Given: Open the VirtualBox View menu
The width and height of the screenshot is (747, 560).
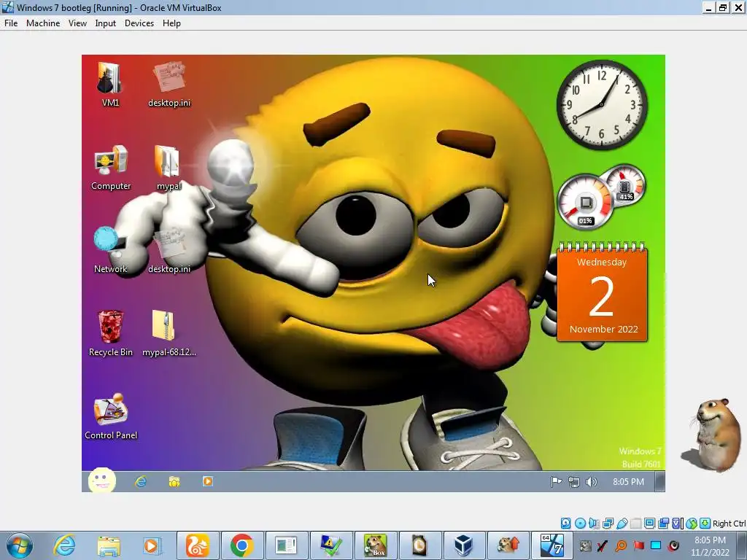Looking at the screenshot, I should (77, 23).
